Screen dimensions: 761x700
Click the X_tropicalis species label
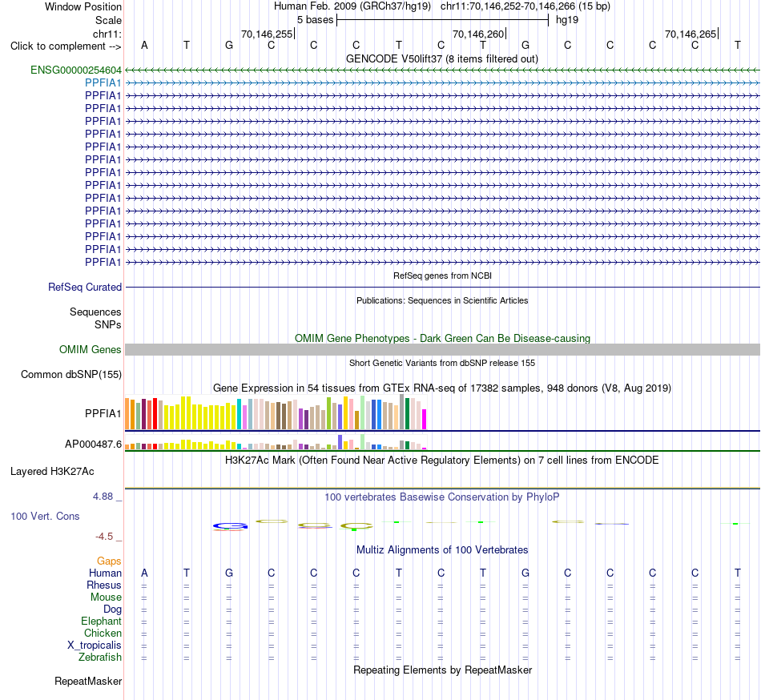point(95,646)
